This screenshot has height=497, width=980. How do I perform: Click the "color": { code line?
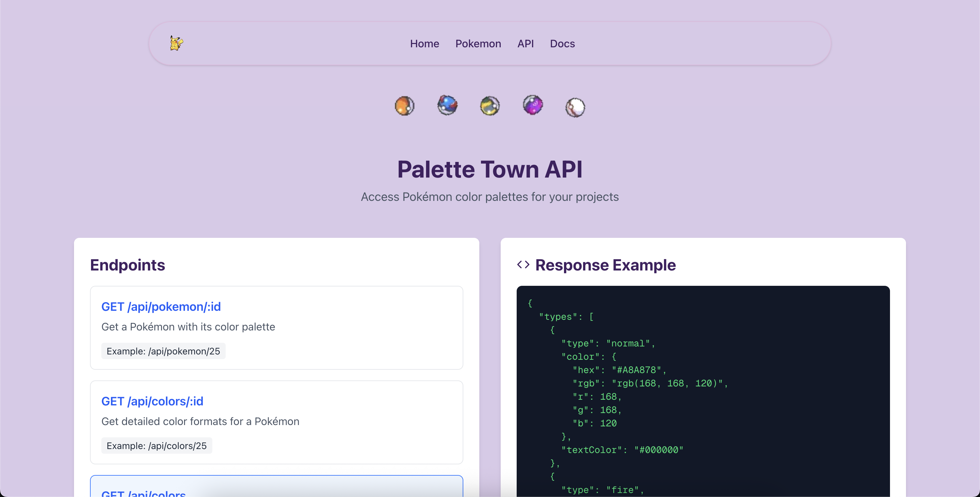(589, 357)
